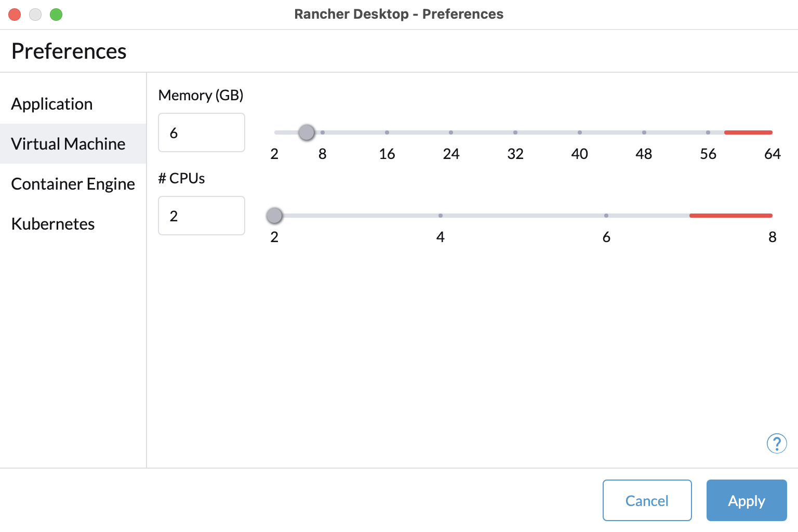Set memory slider to the 48 mark
The image size is (798, 532).
click(644, 132)
